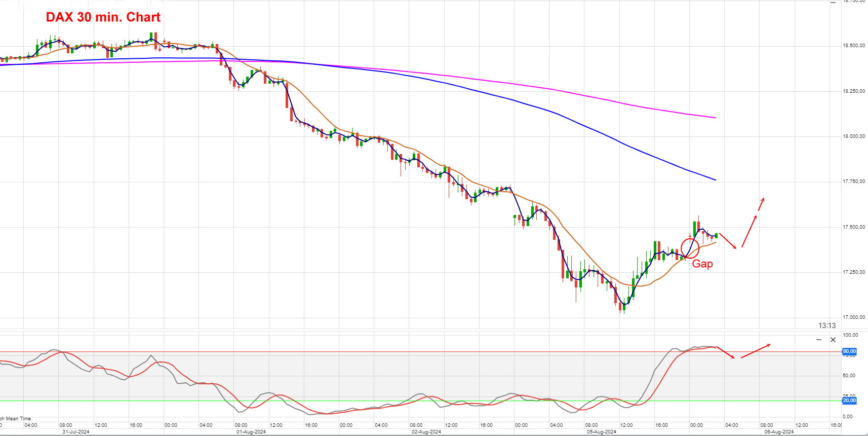868x436 pixels.
Task: Click the 31-Jul-2024 date label
Action: 76,432
